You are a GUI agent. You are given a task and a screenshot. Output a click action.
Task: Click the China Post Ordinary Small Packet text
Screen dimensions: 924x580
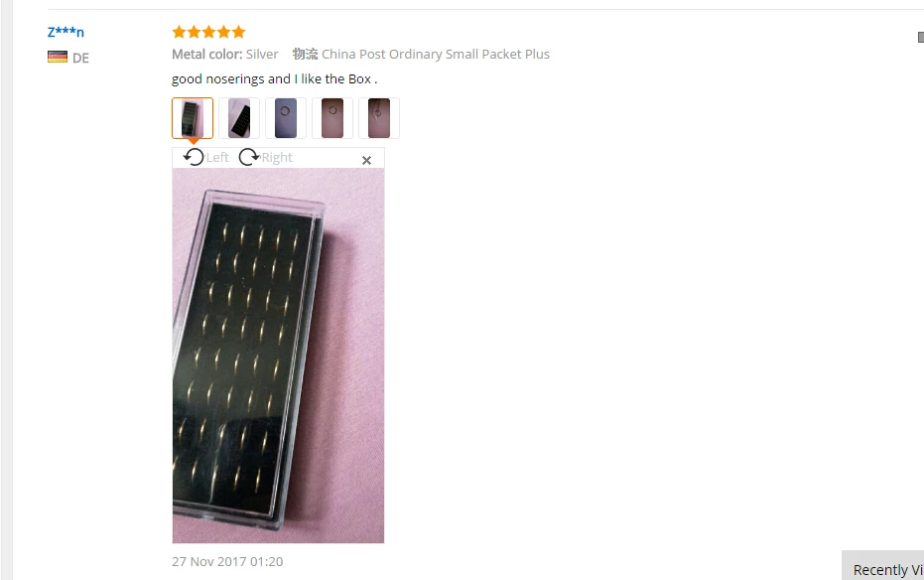coord(436,55)
